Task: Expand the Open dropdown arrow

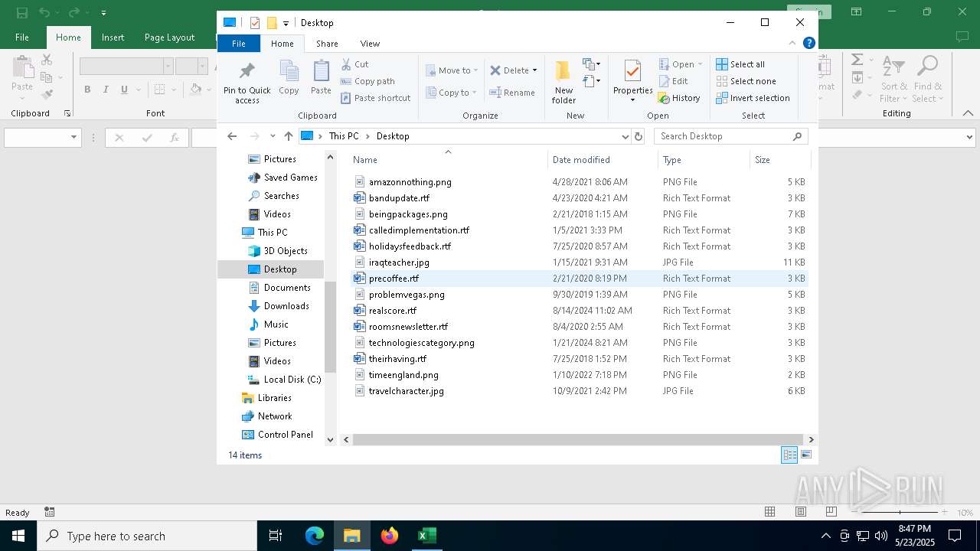Action: 700,64
